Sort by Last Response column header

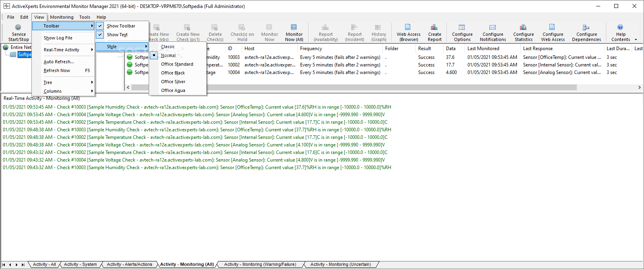[562, 49]
